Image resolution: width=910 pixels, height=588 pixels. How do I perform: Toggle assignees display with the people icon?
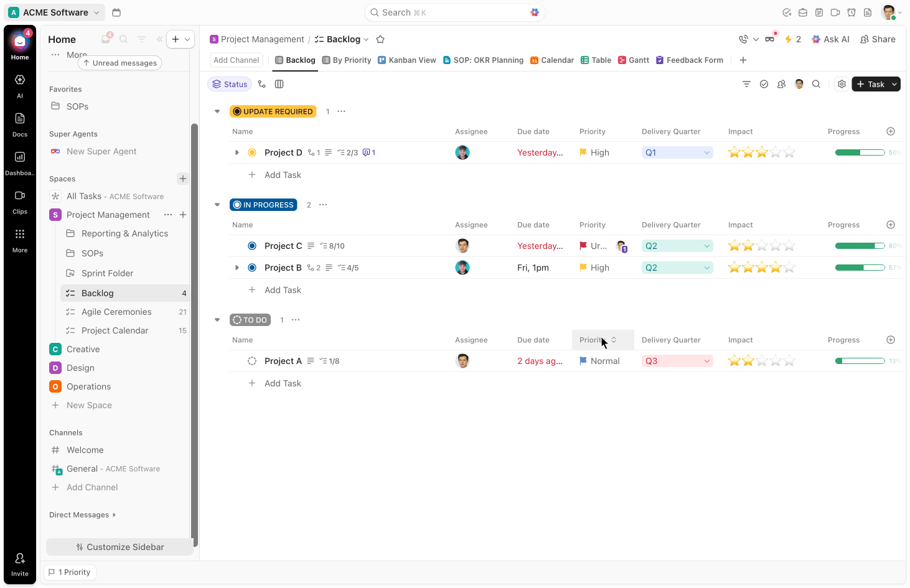pyautogui.click(x=781, y=83)
